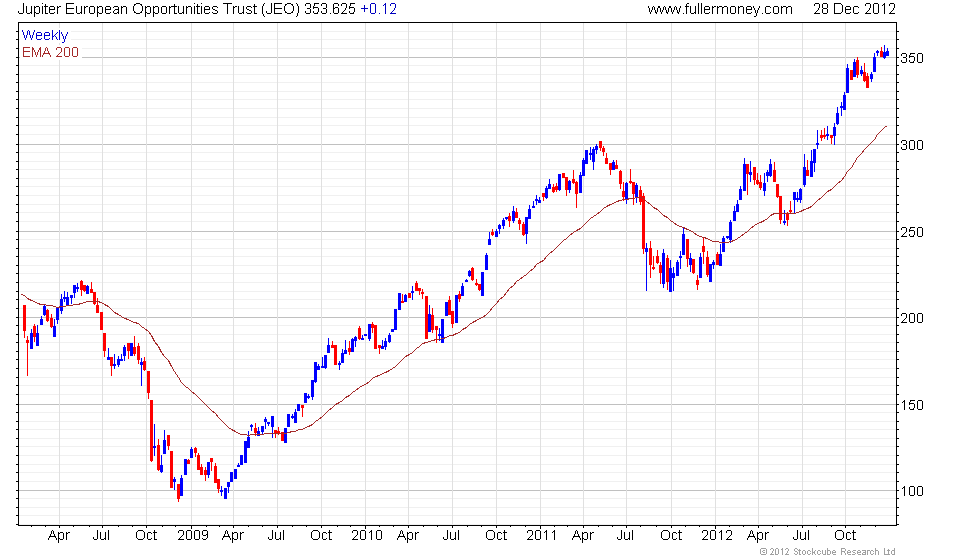The width and height of the screenshot is (980, 560).
Task: Click the '© 2012 Stockcube Research Ltd' copyright text
Action: click(828, 552)
